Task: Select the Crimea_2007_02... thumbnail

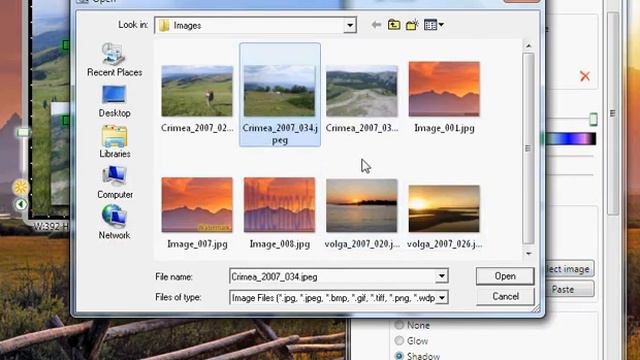Action: (197, 91)
